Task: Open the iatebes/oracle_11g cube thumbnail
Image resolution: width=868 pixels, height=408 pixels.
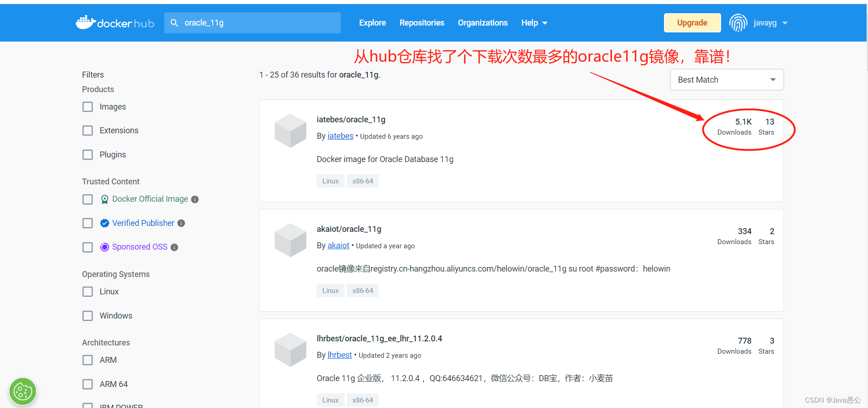Action: [x=290, y=131]
